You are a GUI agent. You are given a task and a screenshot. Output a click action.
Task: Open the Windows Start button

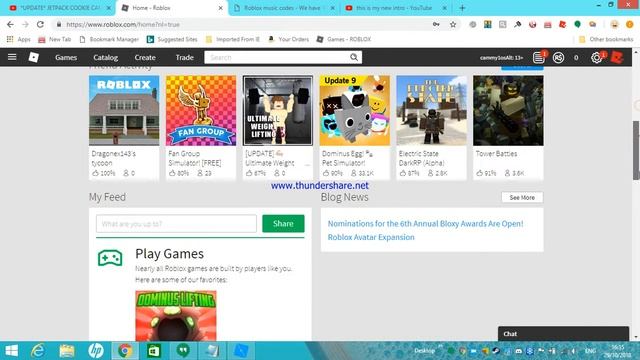pos(11,351)
